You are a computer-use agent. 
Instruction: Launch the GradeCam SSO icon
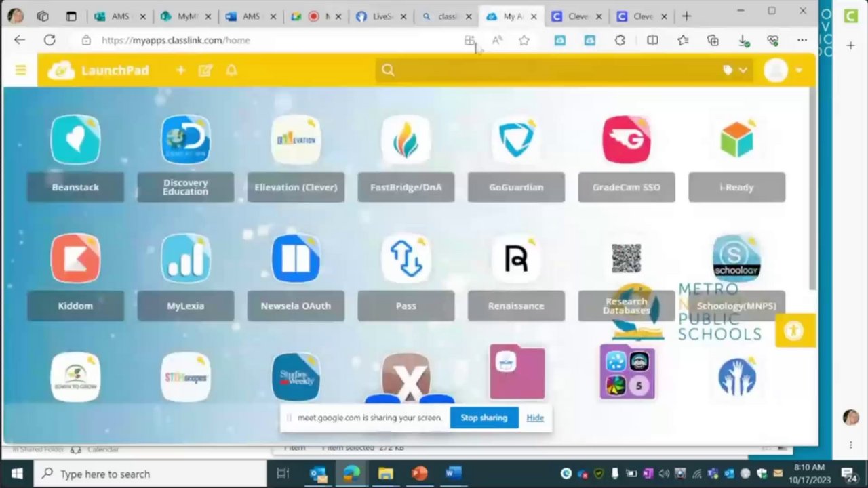[627, 140]
